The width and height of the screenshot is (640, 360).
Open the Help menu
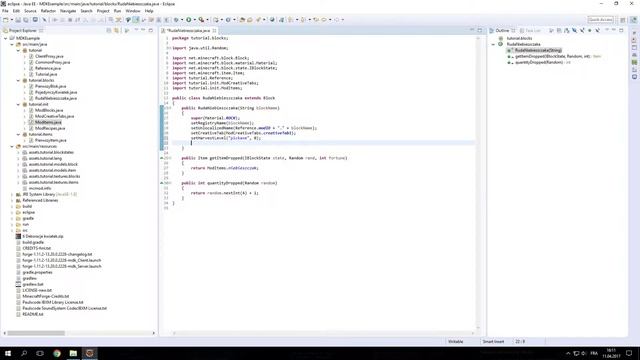pyautogui.click(x=149, y=11)
